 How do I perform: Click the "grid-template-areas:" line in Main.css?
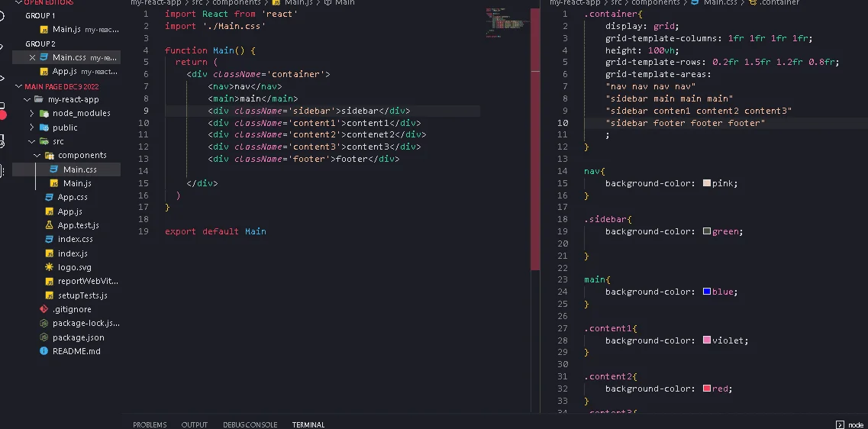click(x=658, y=74)
